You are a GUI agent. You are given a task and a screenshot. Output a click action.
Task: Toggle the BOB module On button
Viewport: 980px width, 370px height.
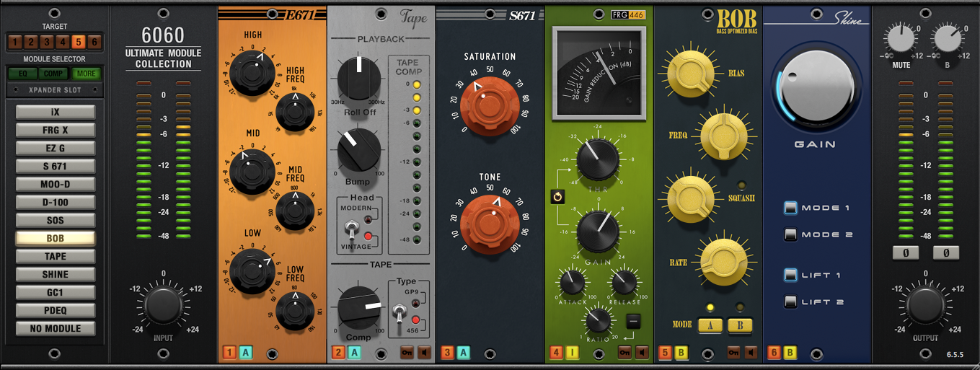(x=733, y=353)
